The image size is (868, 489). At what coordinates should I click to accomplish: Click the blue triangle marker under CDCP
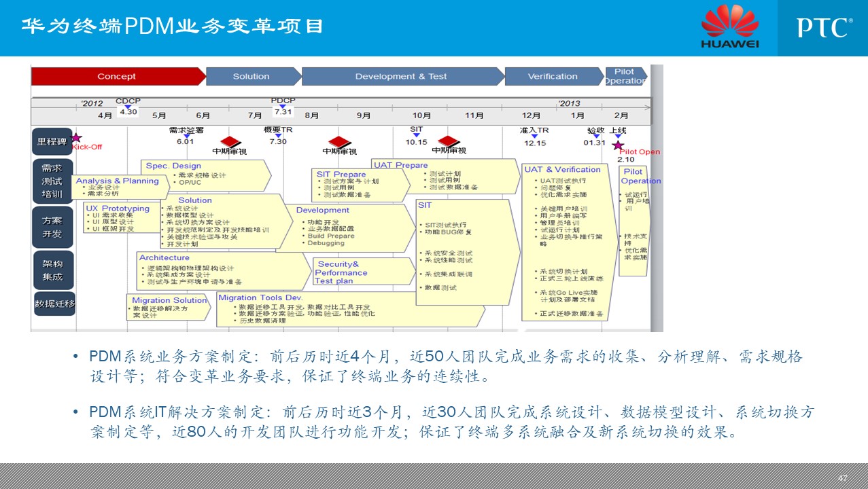(128, 106)
